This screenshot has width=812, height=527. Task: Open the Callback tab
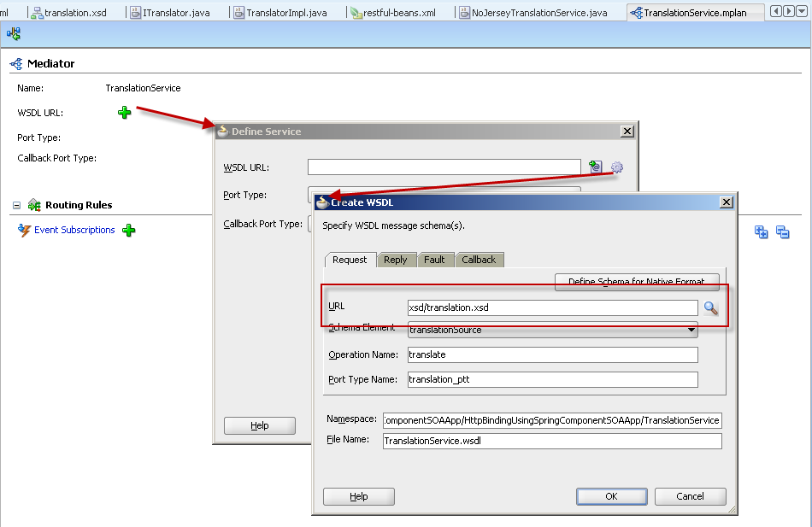(479, 260)
